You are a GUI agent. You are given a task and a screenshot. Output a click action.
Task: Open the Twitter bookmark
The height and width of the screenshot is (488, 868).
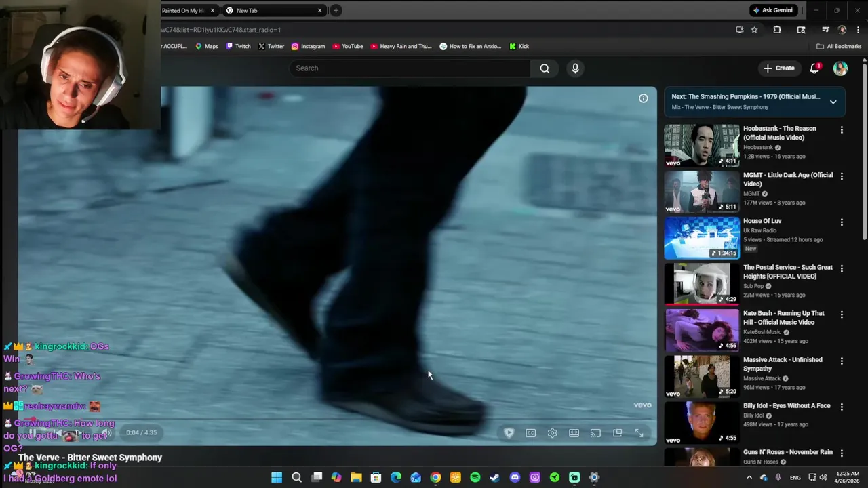[x=271, y=47]
